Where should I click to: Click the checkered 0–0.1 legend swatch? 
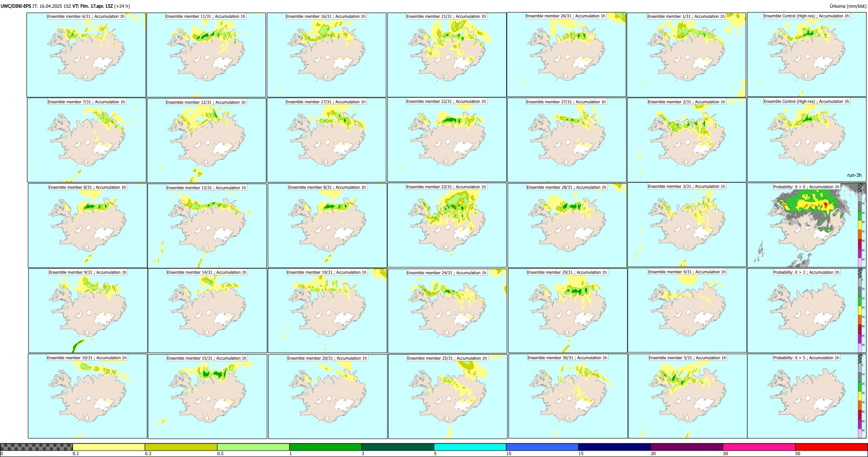37,447
